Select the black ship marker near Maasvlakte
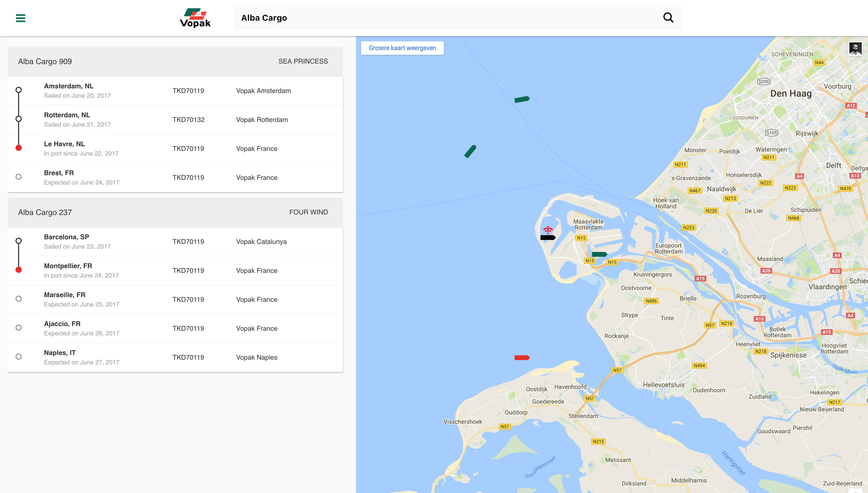Image resolution: width=868 pixels, height=493 pixels. (548, 238)
